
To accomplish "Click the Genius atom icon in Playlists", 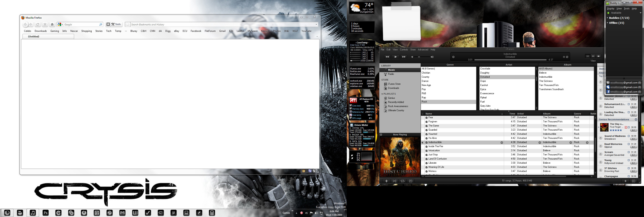I will pos(386,98).
